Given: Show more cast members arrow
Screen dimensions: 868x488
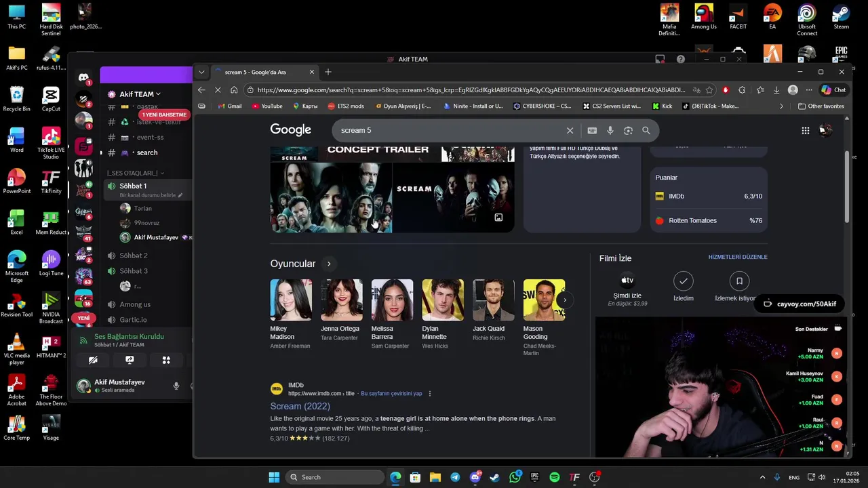Looking at the screenshot, I should point(564,300).
